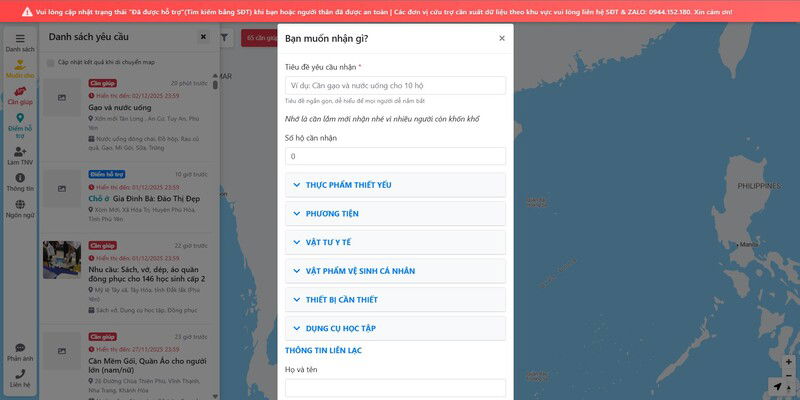Click the Phản ánh feedback icon

(x=19, y=350)
